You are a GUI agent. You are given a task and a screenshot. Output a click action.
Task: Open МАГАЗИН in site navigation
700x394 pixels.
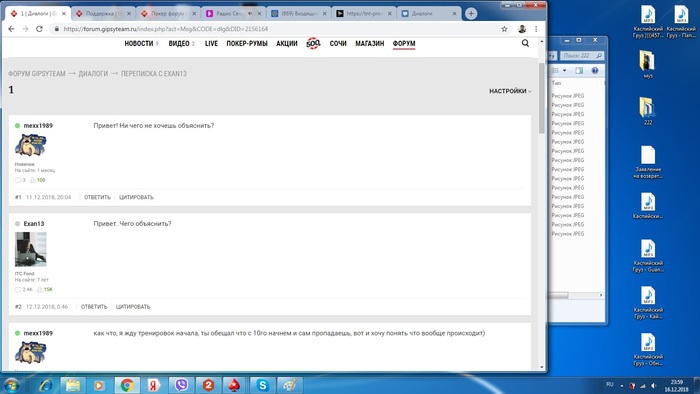[x=370, y=43]
